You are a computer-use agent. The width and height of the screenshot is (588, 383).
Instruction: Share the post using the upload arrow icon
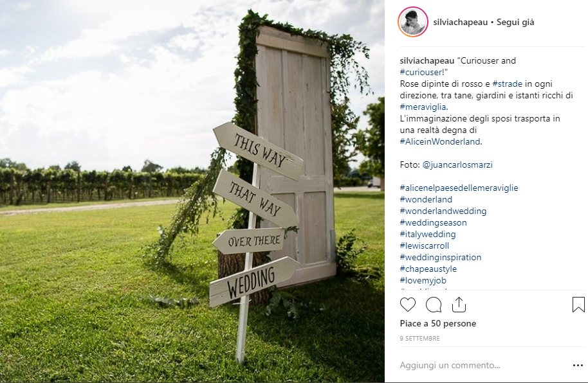(459, 305)
